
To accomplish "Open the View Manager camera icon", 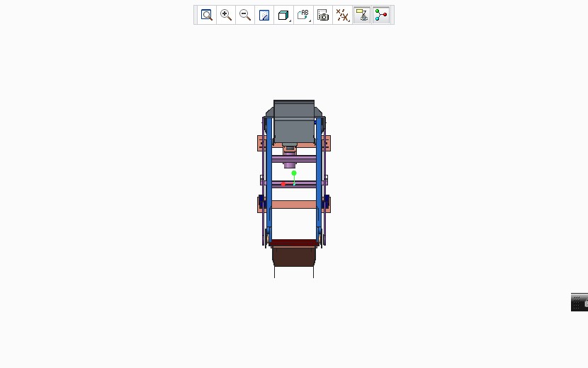I will [x=323, y=15].
